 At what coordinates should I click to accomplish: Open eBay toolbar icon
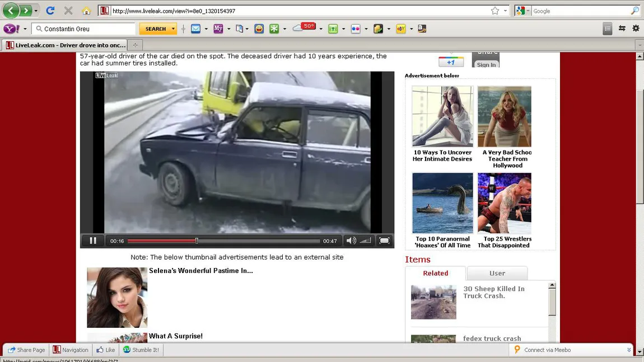point(401,29)
